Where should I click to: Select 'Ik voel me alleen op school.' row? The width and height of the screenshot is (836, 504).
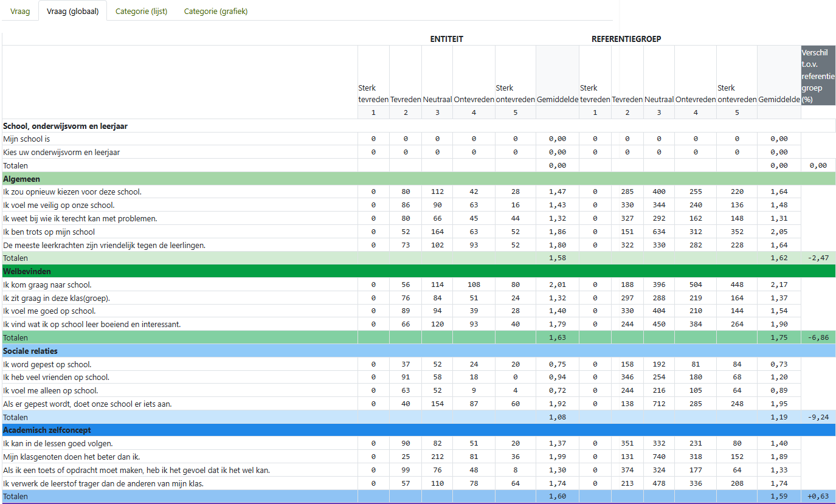(50, 390)
